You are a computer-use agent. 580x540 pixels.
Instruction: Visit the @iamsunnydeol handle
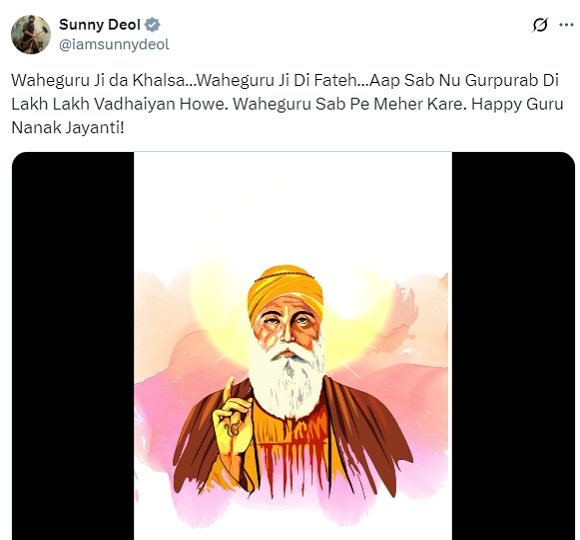point(114,44)
